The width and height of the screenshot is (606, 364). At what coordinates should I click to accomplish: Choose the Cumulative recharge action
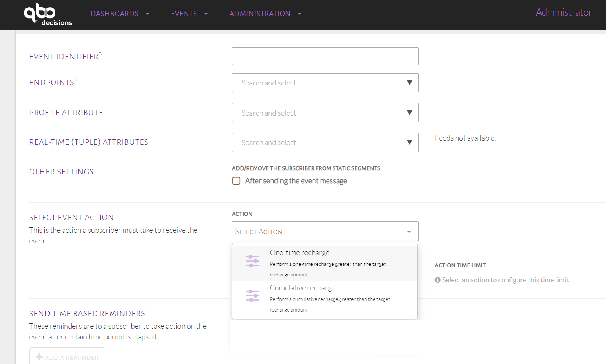point(325,299)
